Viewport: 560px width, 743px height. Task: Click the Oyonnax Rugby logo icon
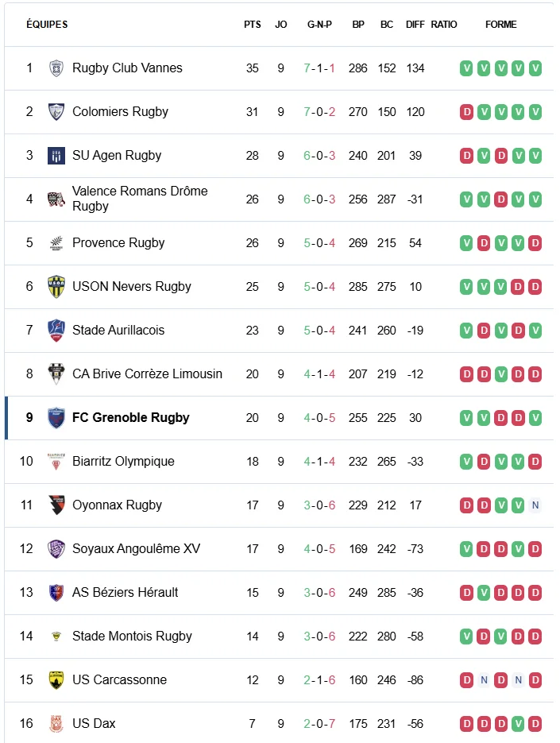point(56,505)
